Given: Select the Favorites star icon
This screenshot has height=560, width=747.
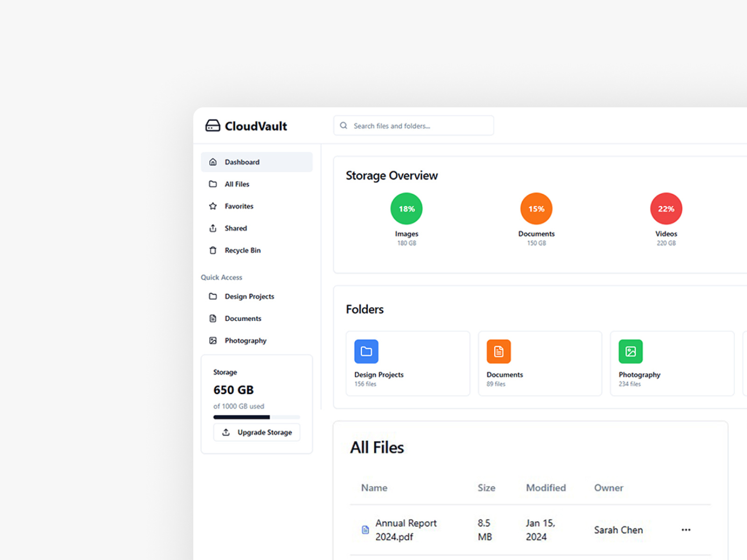Looking at the screenshot, I should tap(213, 206).
